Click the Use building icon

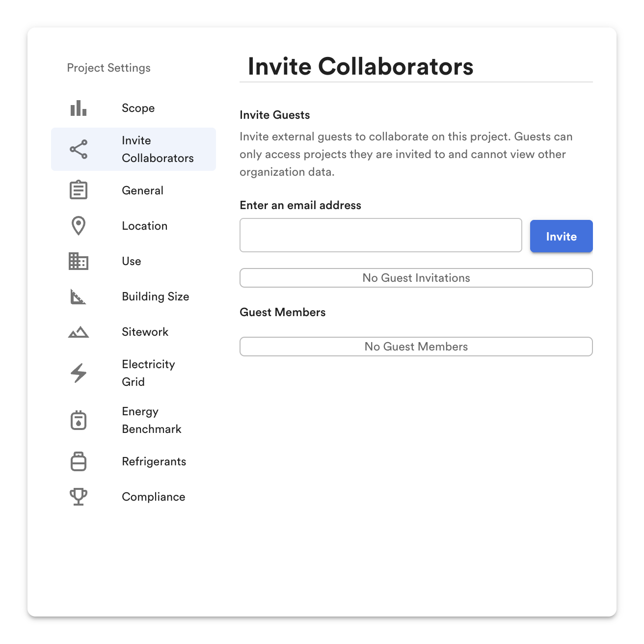click(x=79, y=261)
